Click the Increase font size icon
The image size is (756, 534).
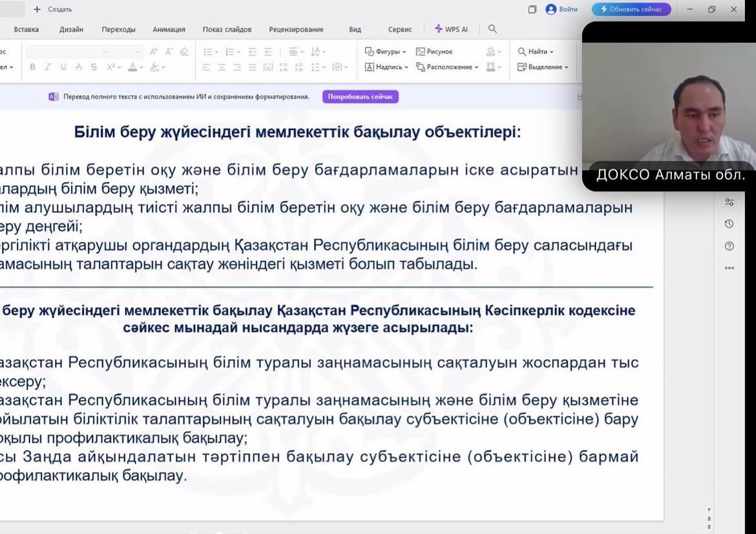tap(154, 52)
